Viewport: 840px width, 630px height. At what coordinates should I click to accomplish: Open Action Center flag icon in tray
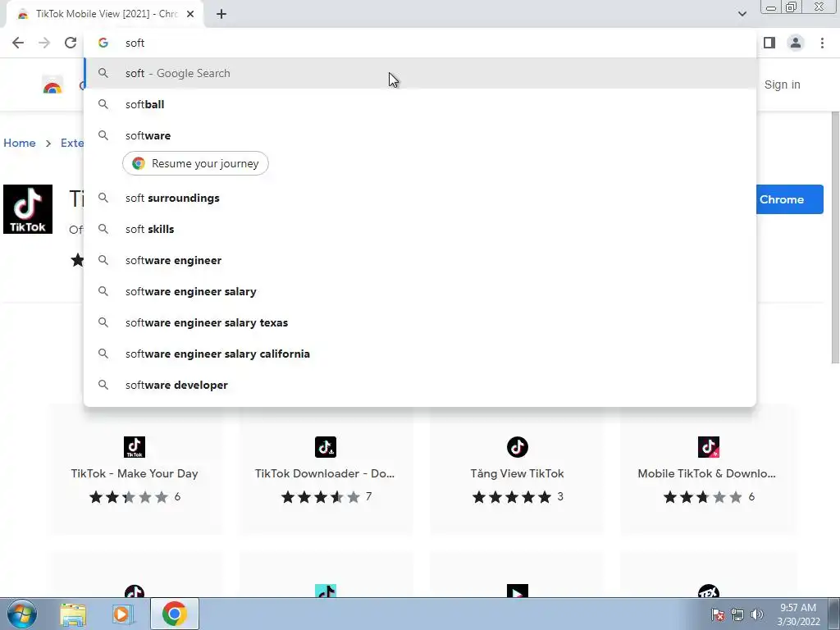click(718, 614)
